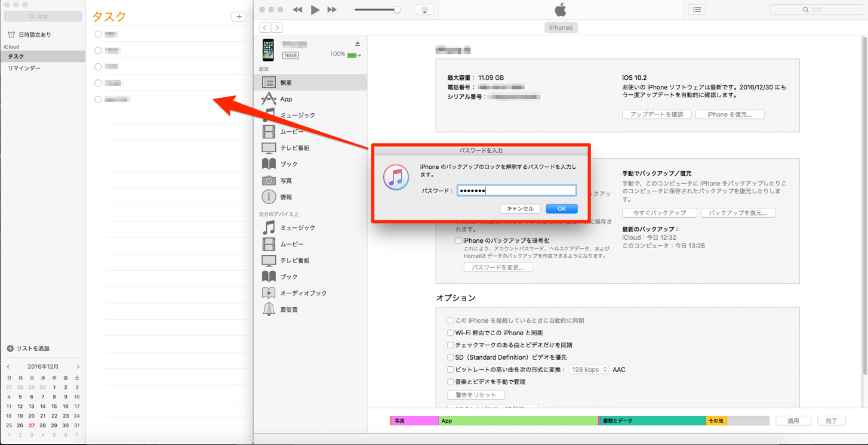This screenshot has height=445, width=868.
Task: Open the 128 kbps bitrate dropdown
Action: pos(589,370)
